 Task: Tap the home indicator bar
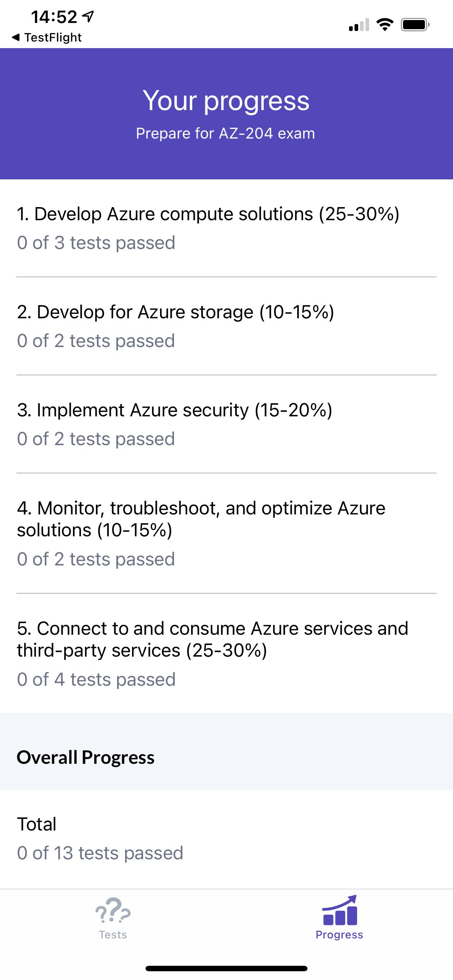point(226,968)
